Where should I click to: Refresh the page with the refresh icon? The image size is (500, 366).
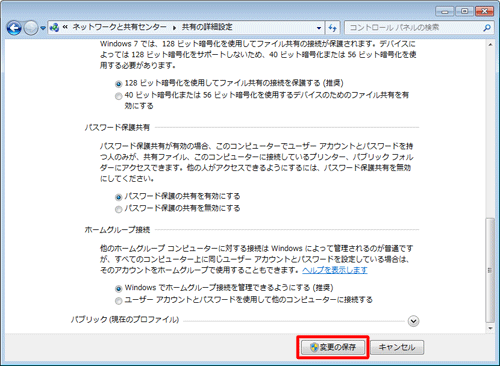(332, 28)
